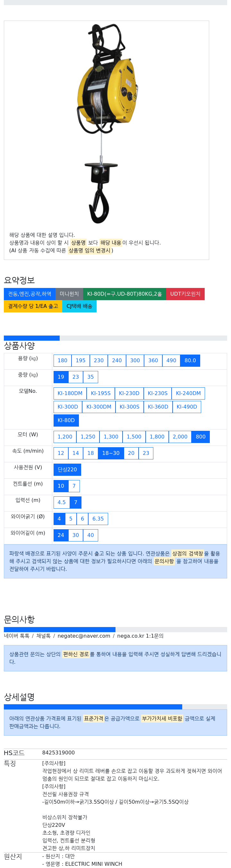Choose the 40 m wire length
The height and width of the screenshot is (868, 231).
pyautogui.click(x=91, y=535)
